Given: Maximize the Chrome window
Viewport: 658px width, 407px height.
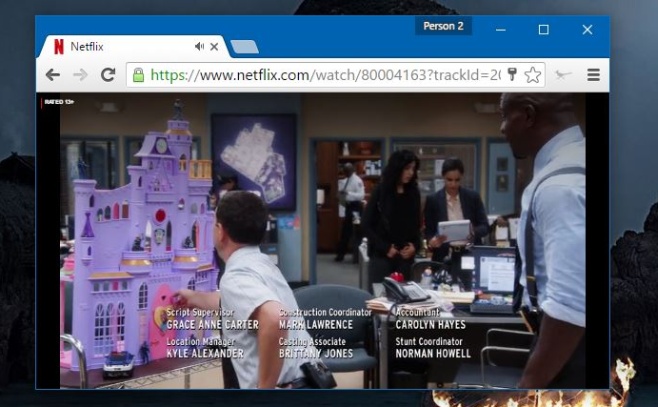Looking at the screenshot, I should pyautogui.click(x=543, y=29).
